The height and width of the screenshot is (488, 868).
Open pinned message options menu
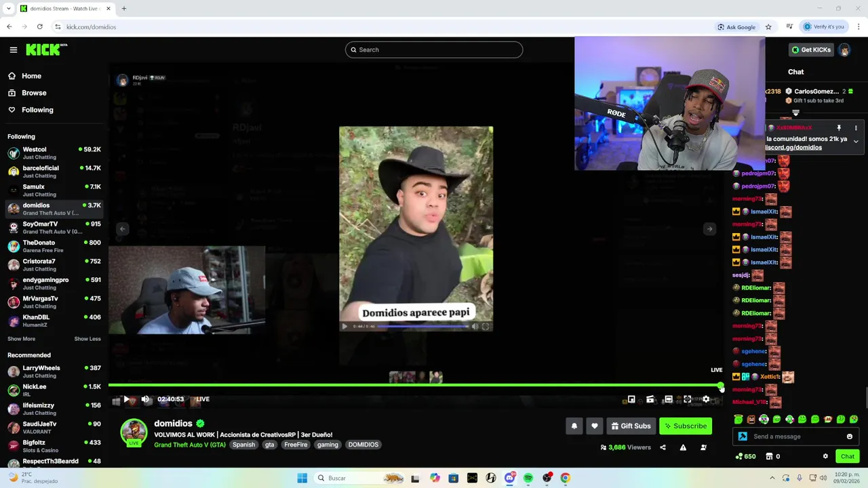[x=856, y=128]
